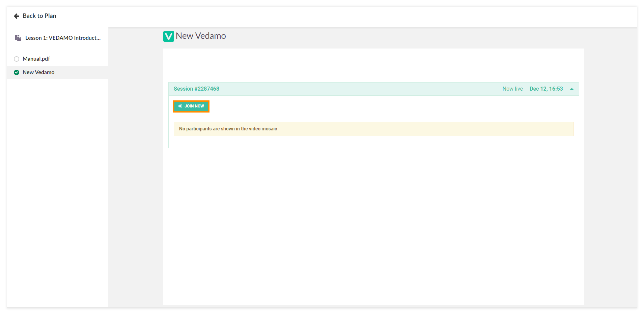Click Session #2287468 header text
Screen dimensions: 644x315
coord(196,89)
